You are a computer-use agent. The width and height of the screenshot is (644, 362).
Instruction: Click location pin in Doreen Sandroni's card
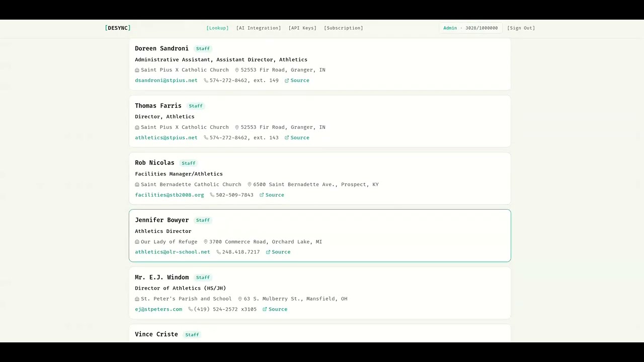237,70
